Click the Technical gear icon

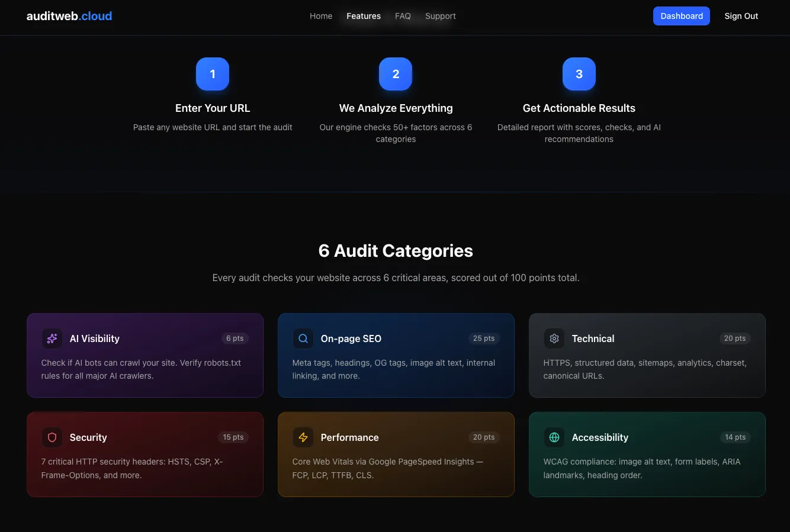pos(554,338)
